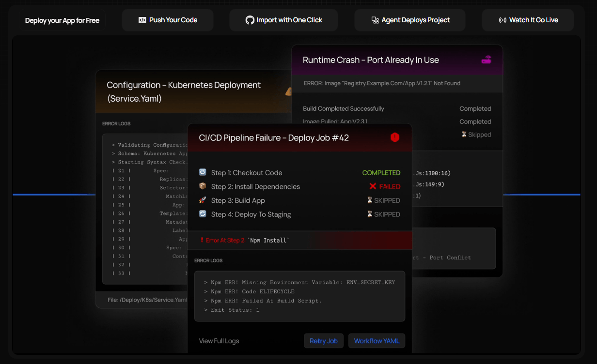The width and height of the screenshot is (597, 364).
Task: Click the broadcast icon in Watch It Go Live
Action: (x=503, y=20)
